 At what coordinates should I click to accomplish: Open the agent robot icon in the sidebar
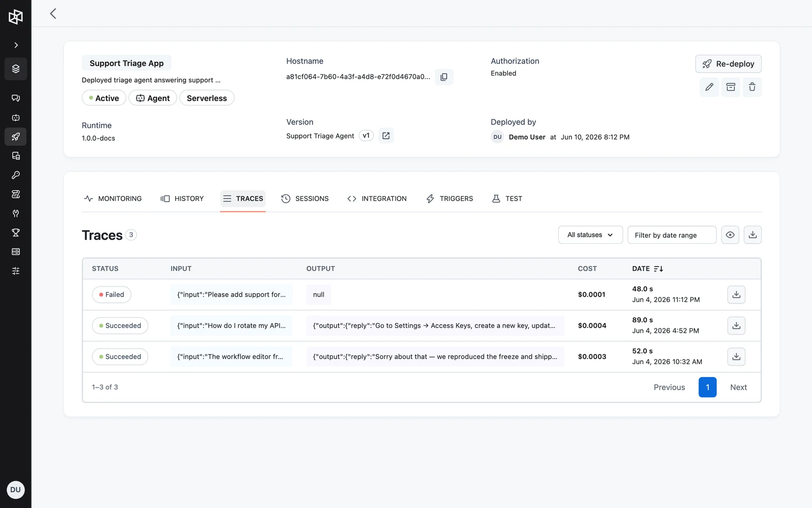click(x=16, y=117)
